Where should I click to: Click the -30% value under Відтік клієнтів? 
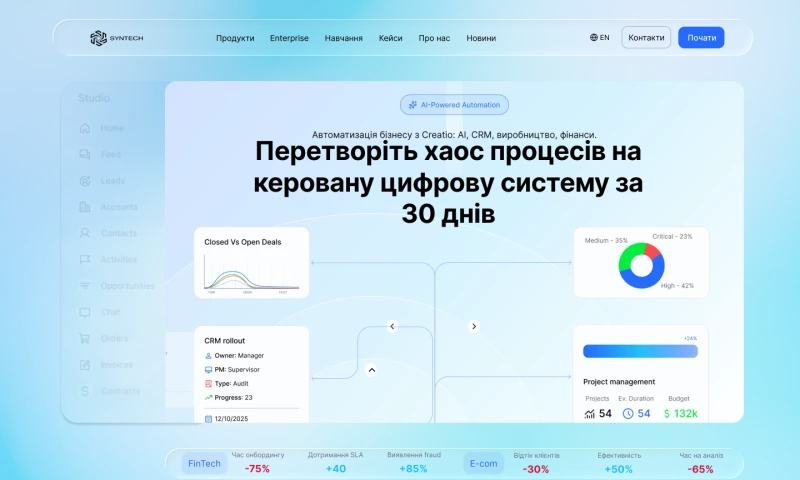point(536,469)
